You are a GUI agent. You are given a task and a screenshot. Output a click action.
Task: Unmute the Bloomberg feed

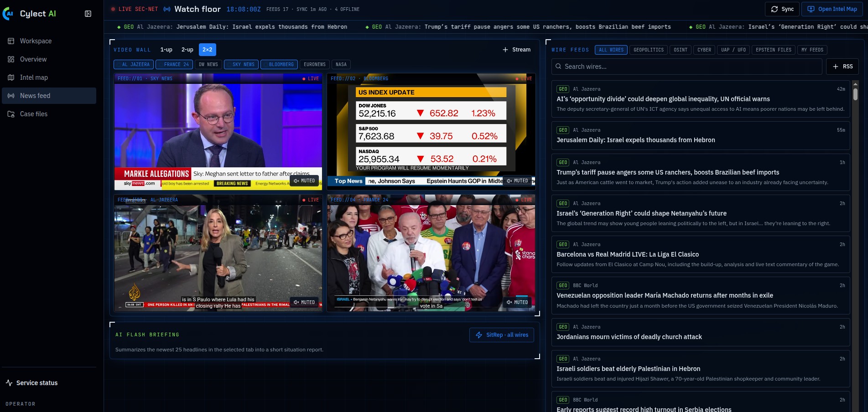517,181
